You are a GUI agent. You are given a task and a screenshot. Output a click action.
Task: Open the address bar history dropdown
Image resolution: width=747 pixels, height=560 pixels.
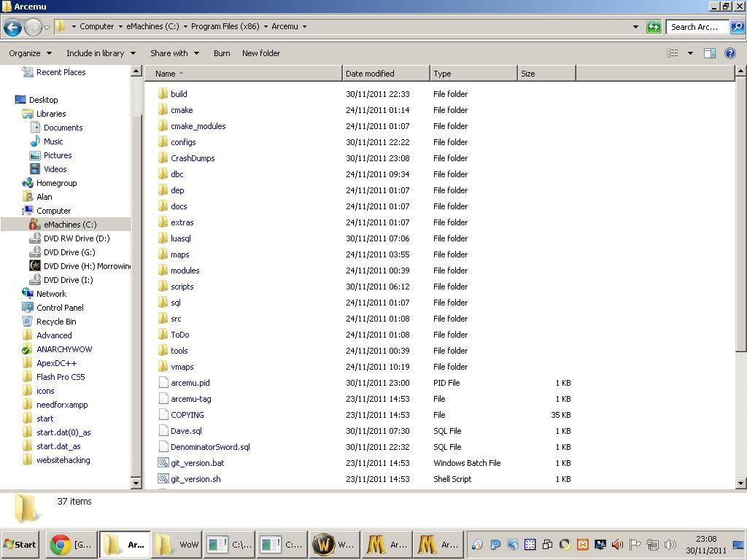[x=635, y=27]
